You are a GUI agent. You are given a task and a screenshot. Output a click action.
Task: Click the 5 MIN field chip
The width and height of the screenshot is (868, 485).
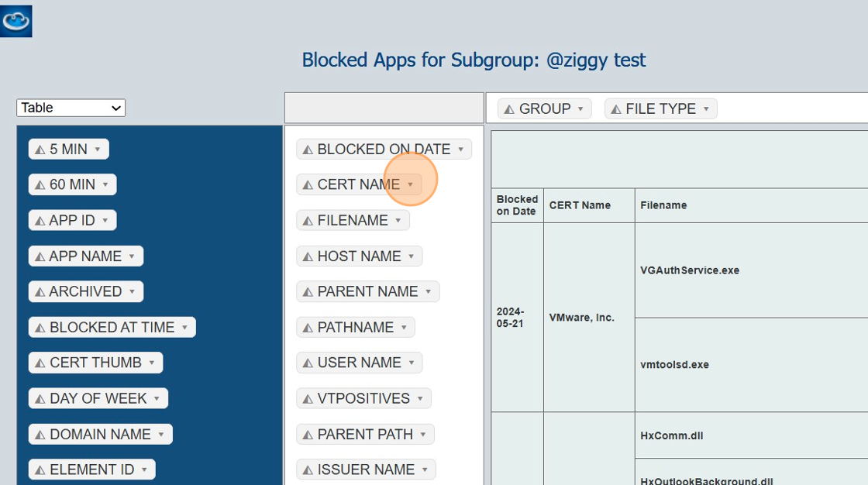point(68,149)
